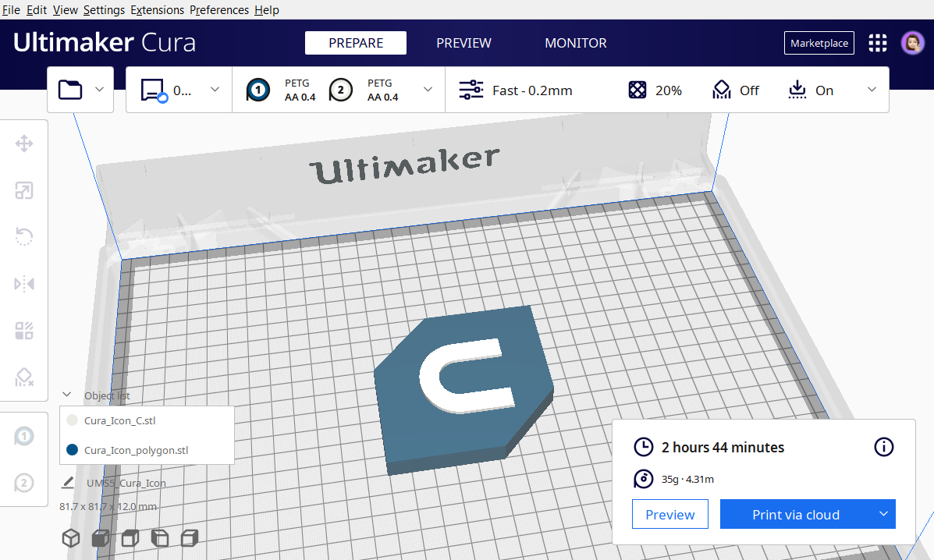Select the Move tool in left toolbar
This screenshot has width=934, height=560.
coord(24,144)
